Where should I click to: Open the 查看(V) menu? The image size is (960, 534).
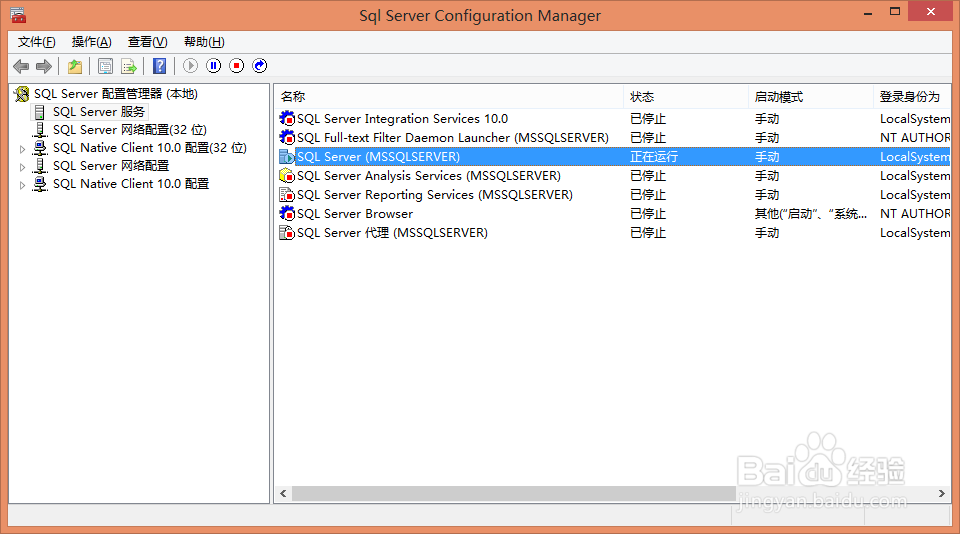pos(148,42)
